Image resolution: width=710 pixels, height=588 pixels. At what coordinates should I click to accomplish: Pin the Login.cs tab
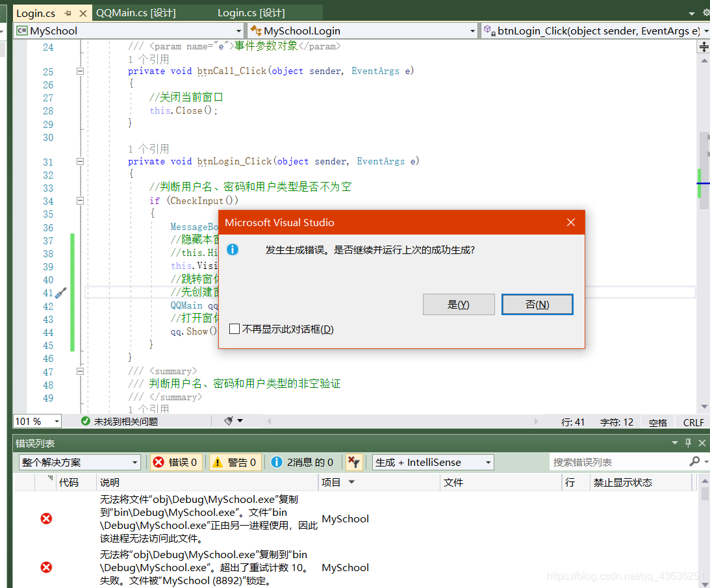point(68,13)
